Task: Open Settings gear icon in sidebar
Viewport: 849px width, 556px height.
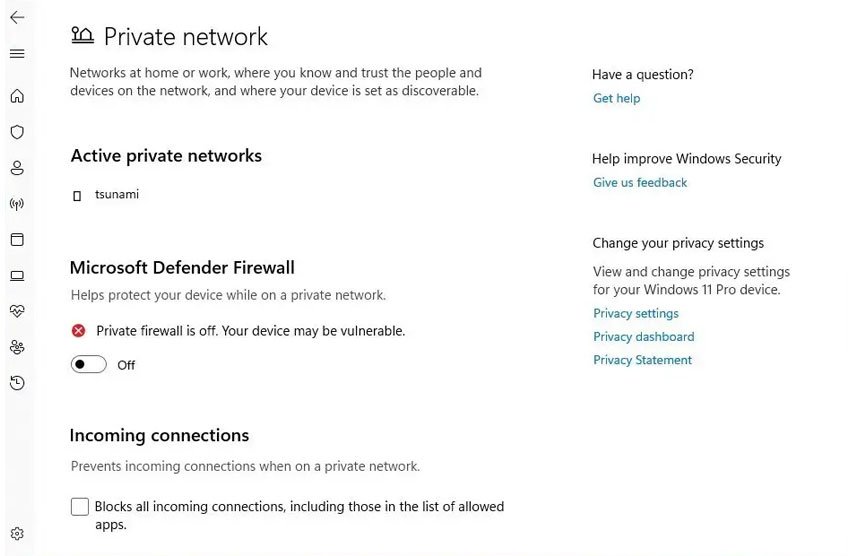Action: pos(17,534)
